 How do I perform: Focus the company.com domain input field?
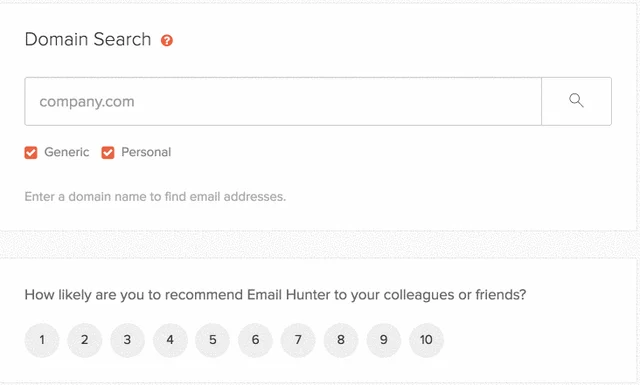[283, 101]
